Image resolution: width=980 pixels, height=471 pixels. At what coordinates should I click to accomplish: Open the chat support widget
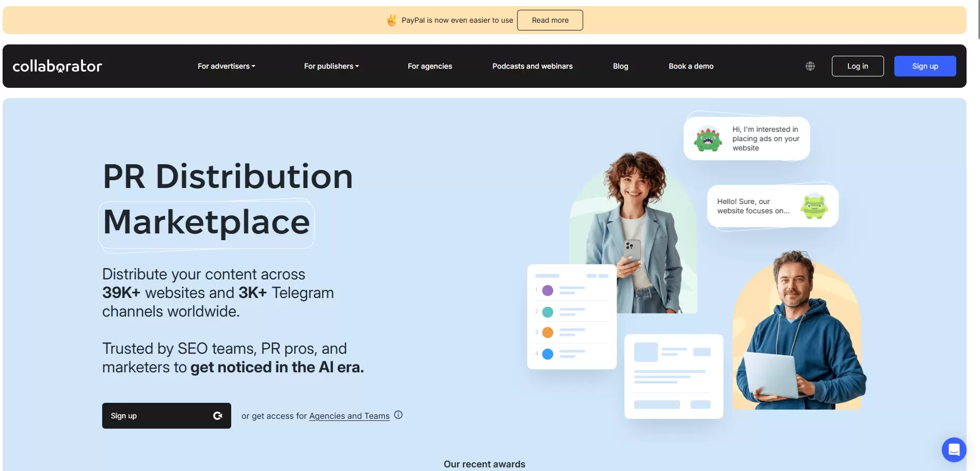pos(954,450)
